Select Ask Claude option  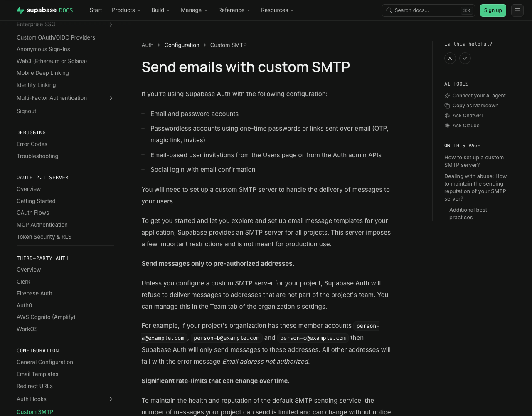(466, 126)
